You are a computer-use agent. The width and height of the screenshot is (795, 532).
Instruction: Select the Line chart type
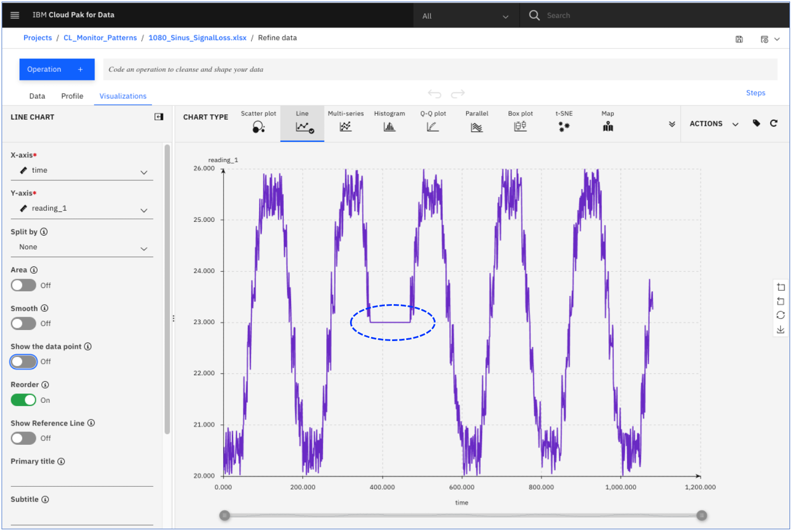(x=302, y=123)
